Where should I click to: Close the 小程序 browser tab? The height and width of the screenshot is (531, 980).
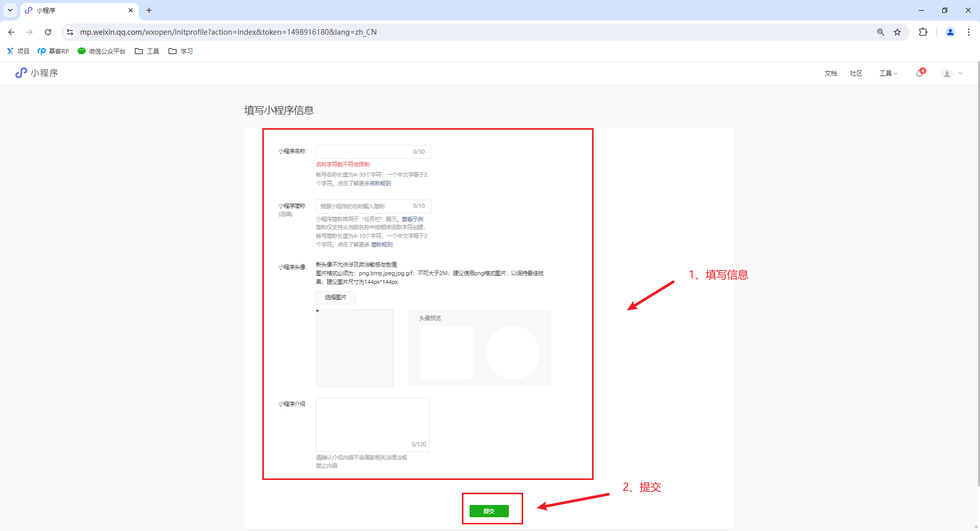tap(131, 10)
